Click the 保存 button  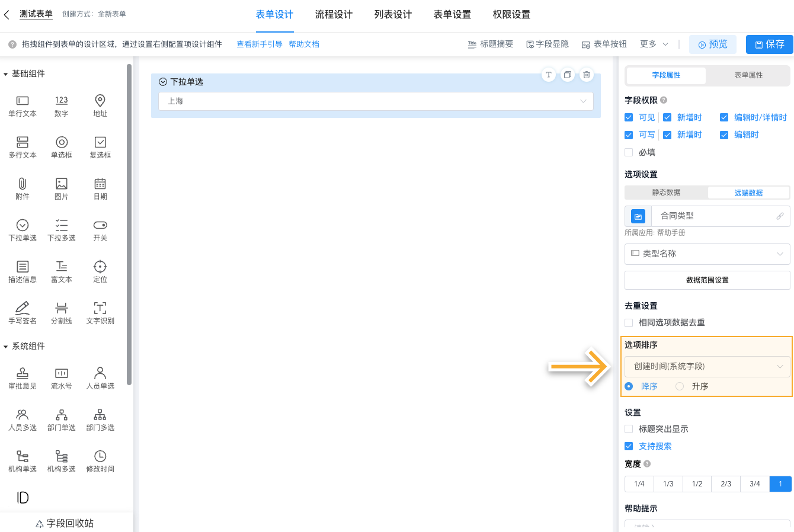coord(769,44)
